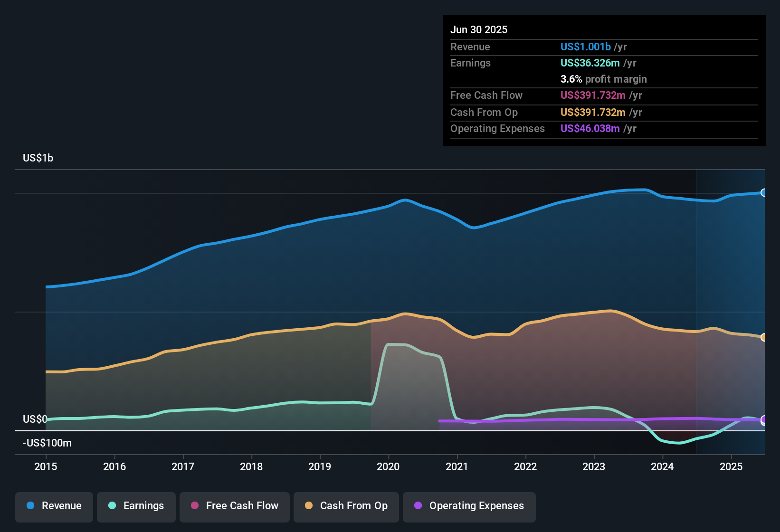This screenshot has width=780, height=532.
Task: Select the Cash From Op endpoint marker
Action: pos(764,337)
